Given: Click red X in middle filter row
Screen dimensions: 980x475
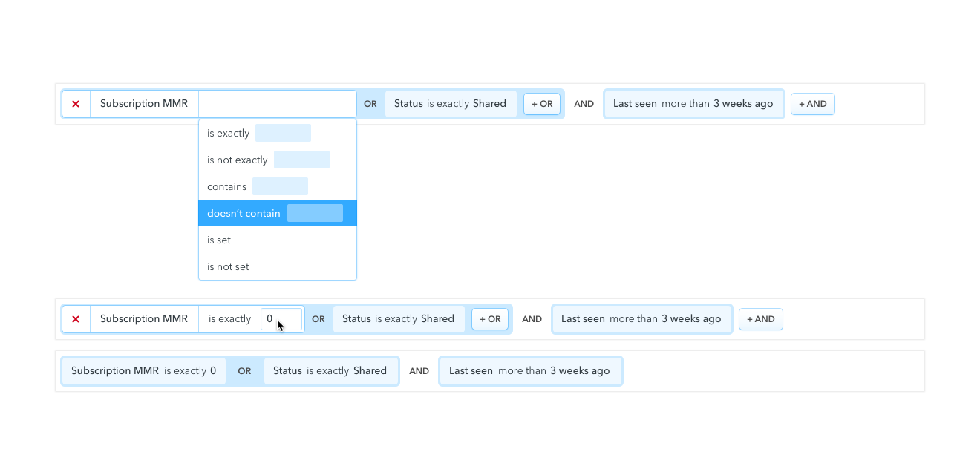Looking at the screenshot, I should click(x=76, y=319).
